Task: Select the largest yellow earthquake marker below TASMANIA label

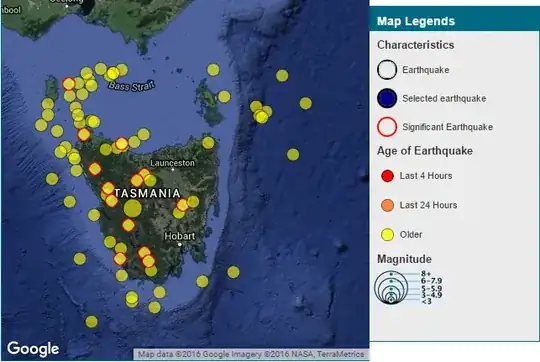Action: [133, 208]
